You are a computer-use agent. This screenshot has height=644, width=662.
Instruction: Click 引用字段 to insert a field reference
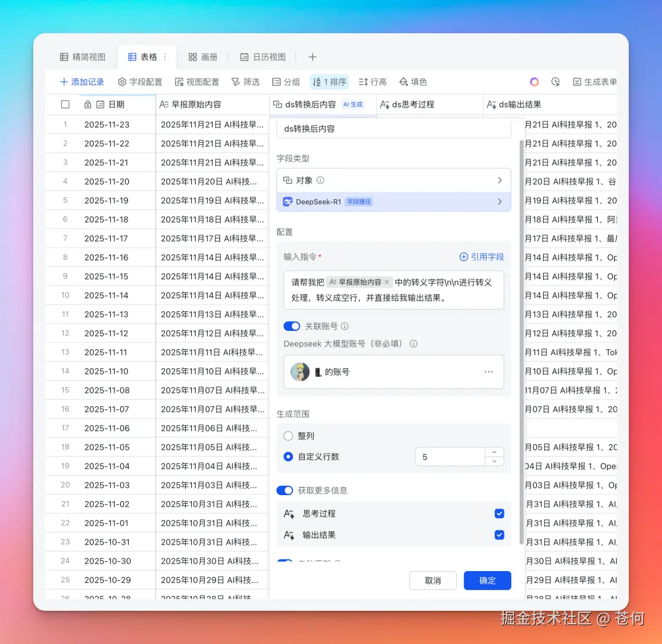click(482, 257)
